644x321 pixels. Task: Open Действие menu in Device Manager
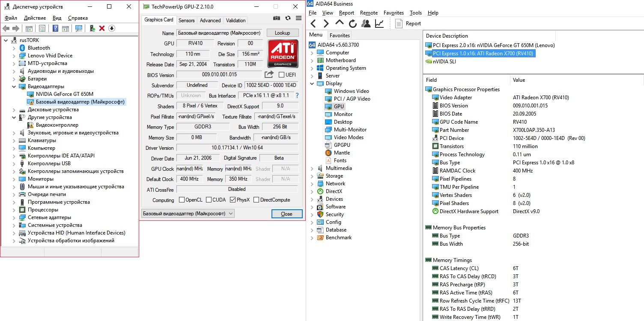tap(35, 18)
